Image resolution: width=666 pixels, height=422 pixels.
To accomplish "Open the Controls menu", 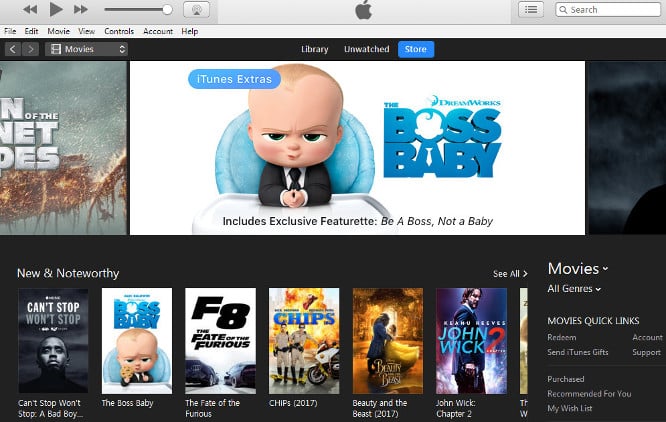I will tap(119, 32).
